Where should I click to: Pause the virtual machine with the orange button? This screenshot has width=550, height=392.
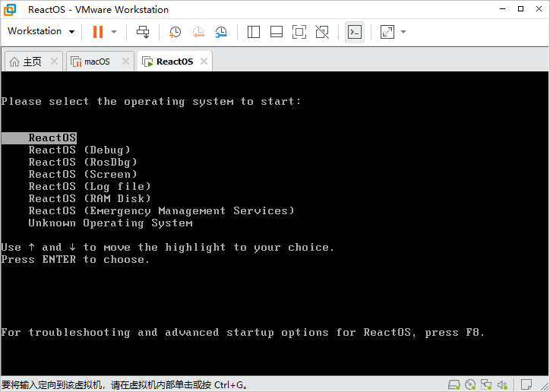[98, 32]
